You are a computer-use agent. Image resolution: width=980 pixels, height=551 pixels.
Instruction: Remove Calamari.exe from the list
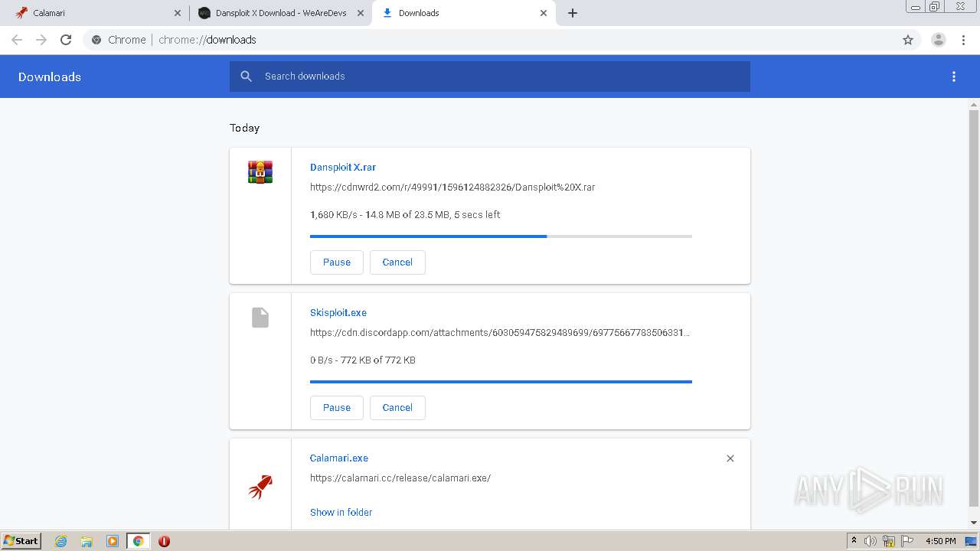(x=730, y=458)
